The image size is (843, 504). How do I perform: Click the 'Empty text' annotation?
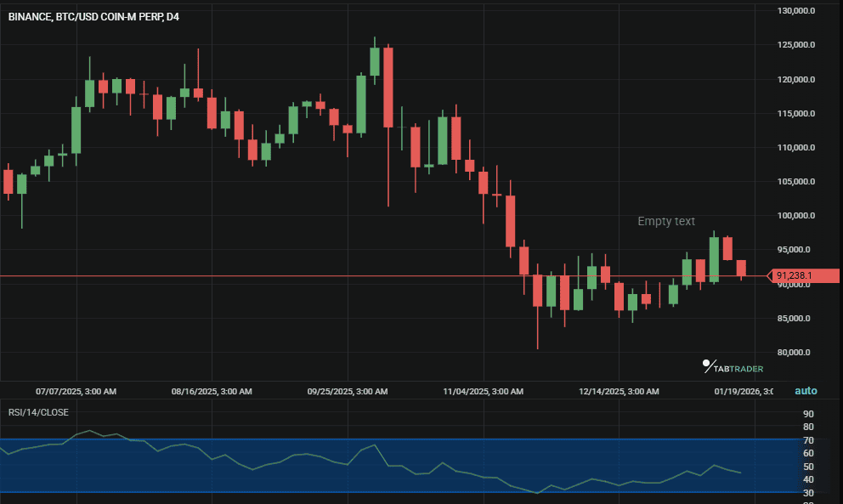click(666, 221)
